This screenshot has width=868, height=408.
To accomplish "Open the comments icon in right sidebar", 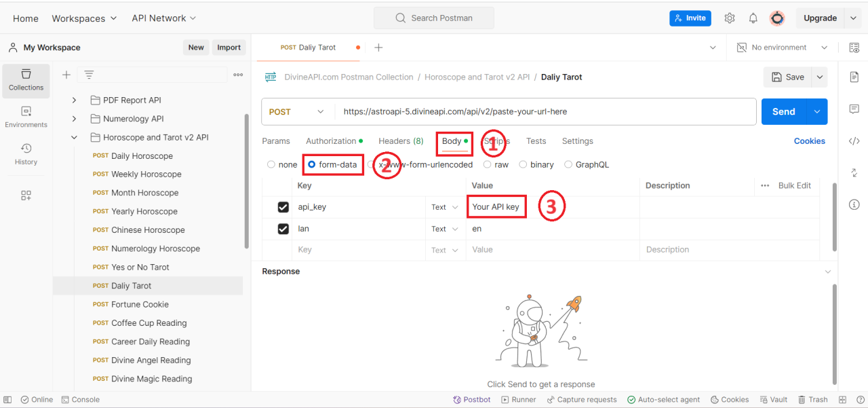I will 854,109.
